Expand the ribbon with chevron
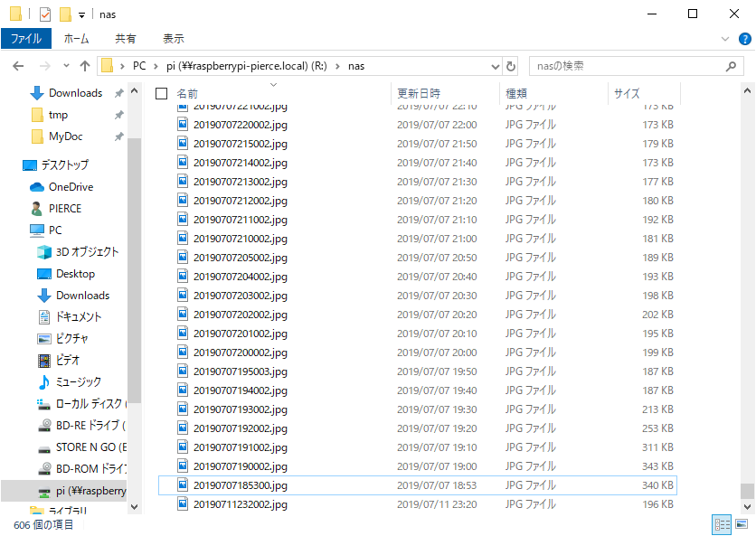The image size is (756, 536). (725, 39)
